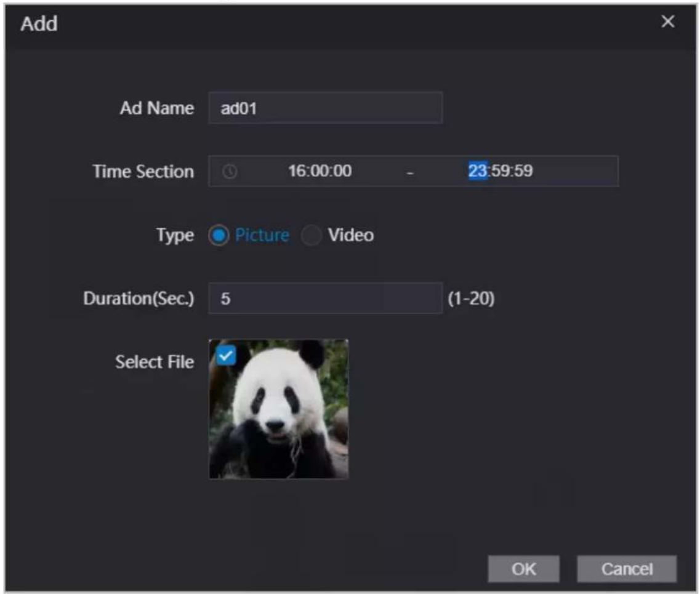Click the Select File label
The image size is (700, 594).
pos(155,362)
